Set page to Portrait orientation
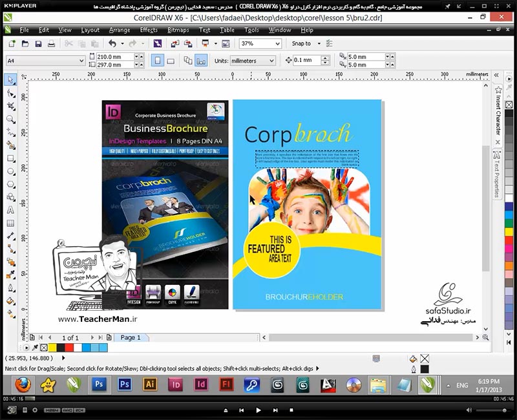This screenshot has width=517, height=420. click(x=158, y=61)
